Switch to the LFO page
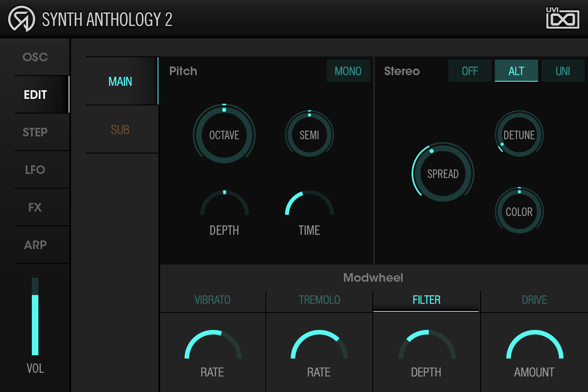The width and height of the screenshot is (588, 392). pyautogui.click(x=35, y=170)
